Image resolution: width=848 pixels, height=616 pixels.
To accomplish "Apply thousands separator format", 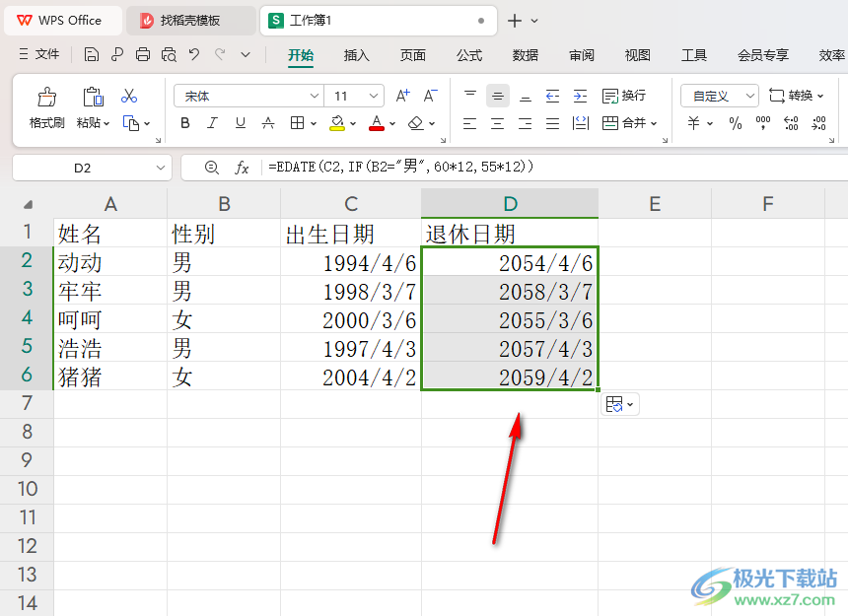I will pos(763,124).
